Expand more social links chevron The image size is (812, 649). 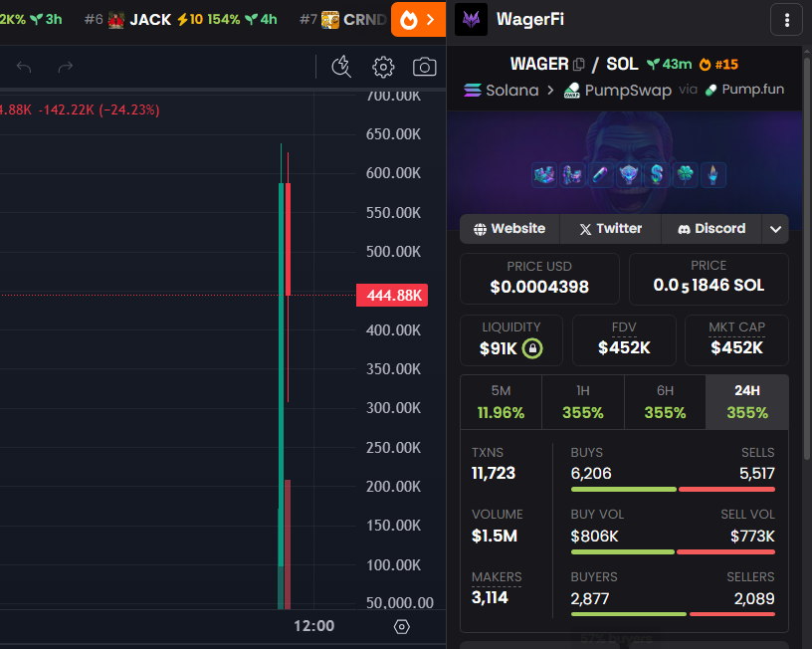coord(775,229)
